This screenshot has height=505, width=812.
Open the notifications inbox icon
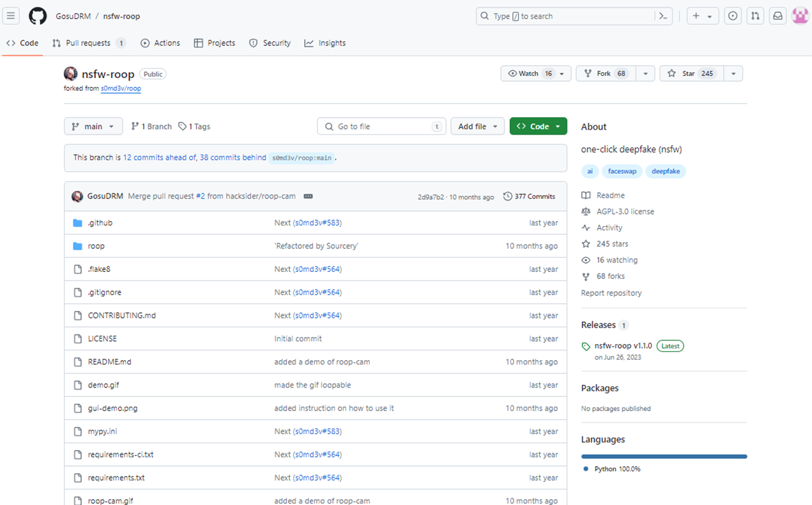point(778,16)
